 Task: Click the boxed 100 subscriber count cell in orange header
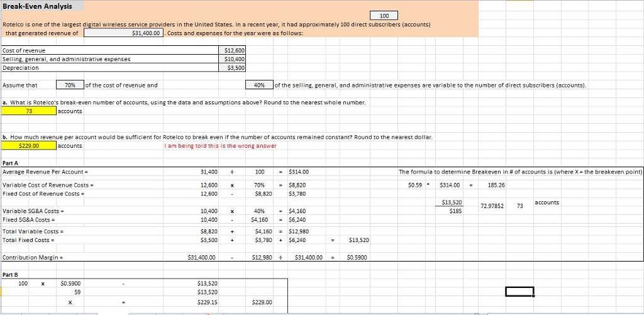click(384, 16)
